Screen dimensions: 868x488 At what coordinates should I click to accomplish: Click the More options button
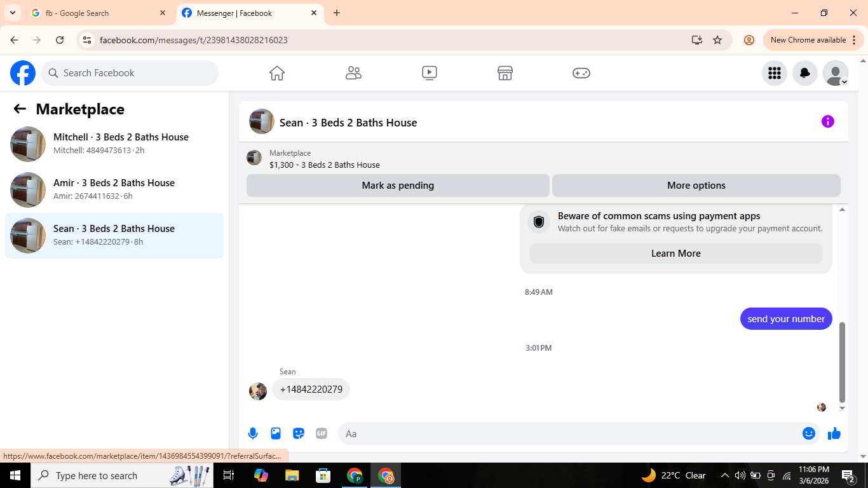(696, 186)
